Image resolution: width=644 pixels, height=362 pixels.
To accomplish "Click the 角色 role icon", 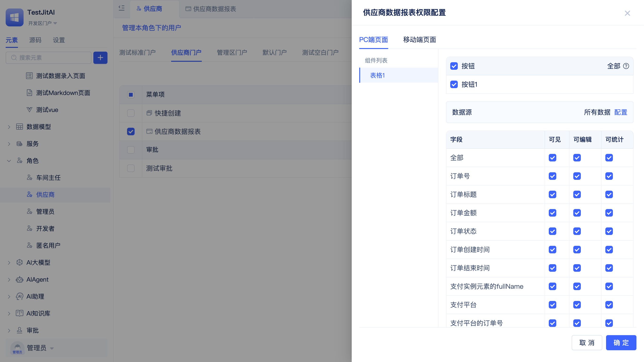I will (x=20, y=160).
